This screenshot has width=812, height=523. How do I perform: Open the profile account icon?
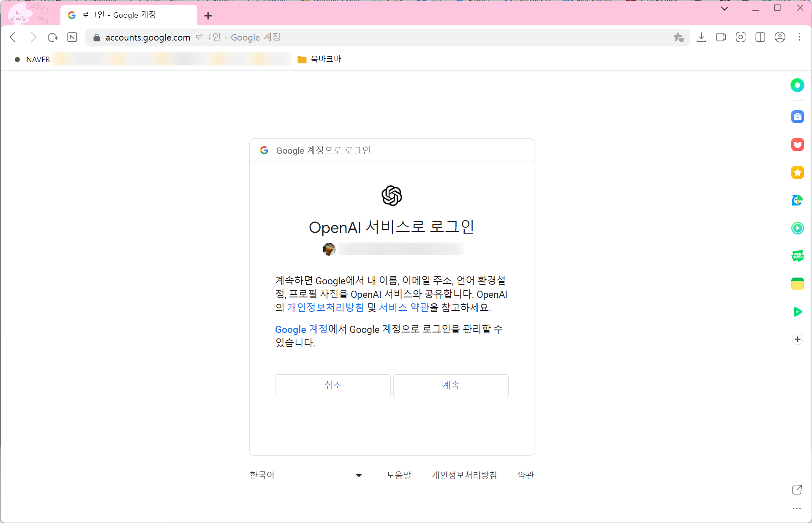[780, 37]
